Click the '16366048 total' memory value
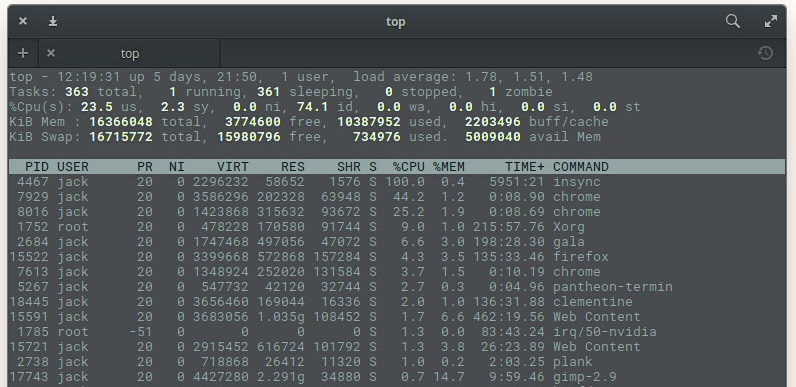 [145, 122]
